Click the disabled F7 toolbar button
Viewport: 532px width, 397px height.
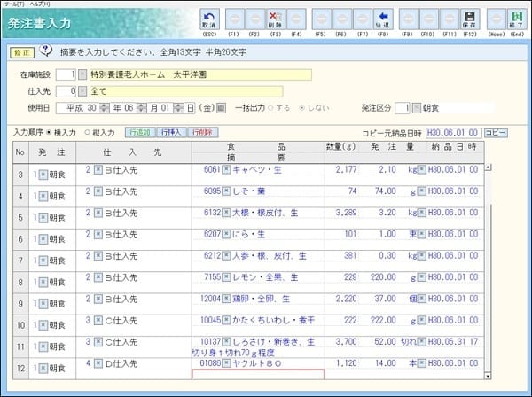pyautogui.click(x=363, y=19)
